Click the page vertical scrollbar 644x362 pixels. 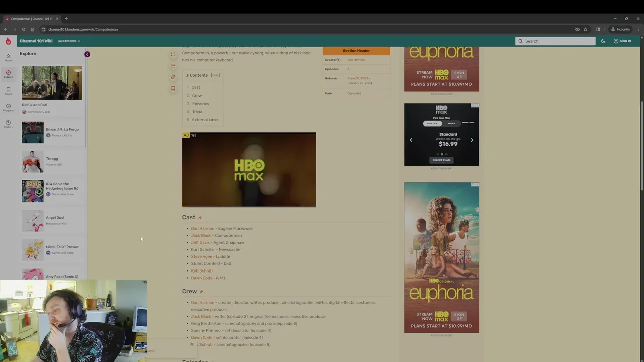(x=642, y=146)
